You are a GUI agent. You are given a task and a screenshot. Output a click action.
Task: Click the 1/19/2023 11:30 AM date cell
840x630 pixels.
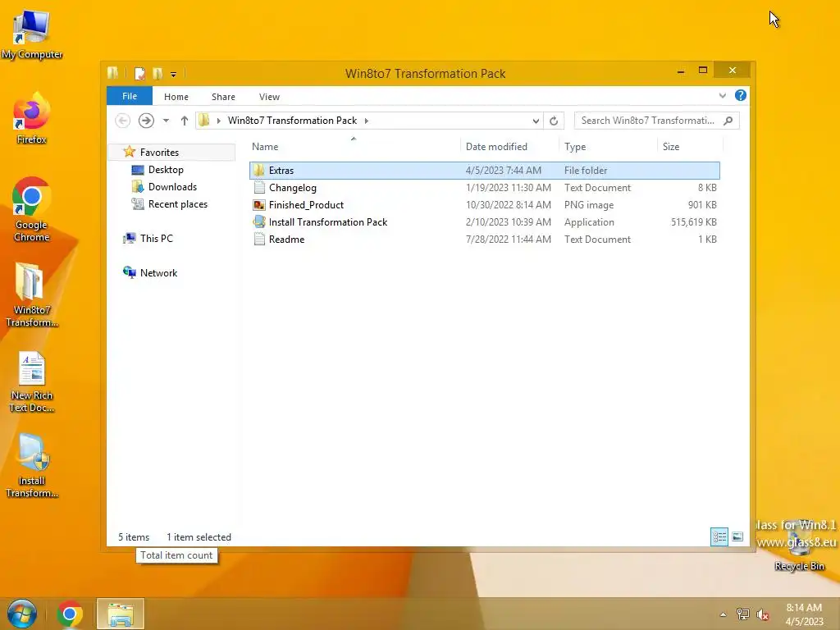point(509,188)
